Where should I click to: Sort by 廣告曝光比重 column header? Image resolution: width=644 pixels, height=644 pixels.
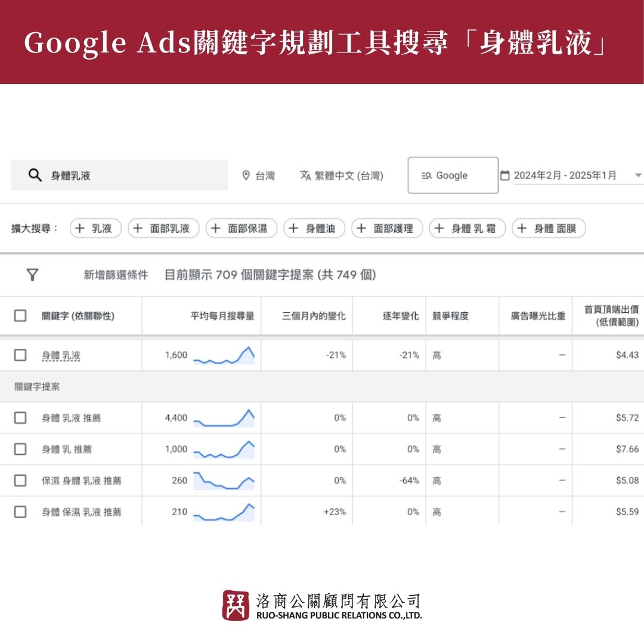tap(538, 316)
